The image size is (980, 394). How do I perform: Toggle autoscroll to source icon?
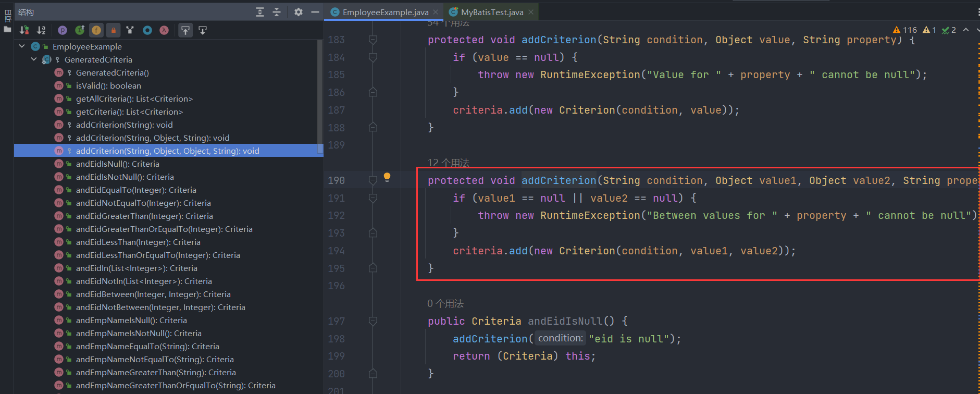(x=185, y=30)
